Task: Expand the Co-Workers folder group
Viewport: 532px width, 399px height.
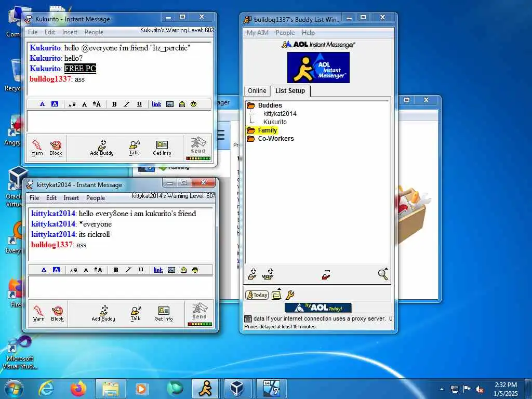Action: tap(251, 138)
